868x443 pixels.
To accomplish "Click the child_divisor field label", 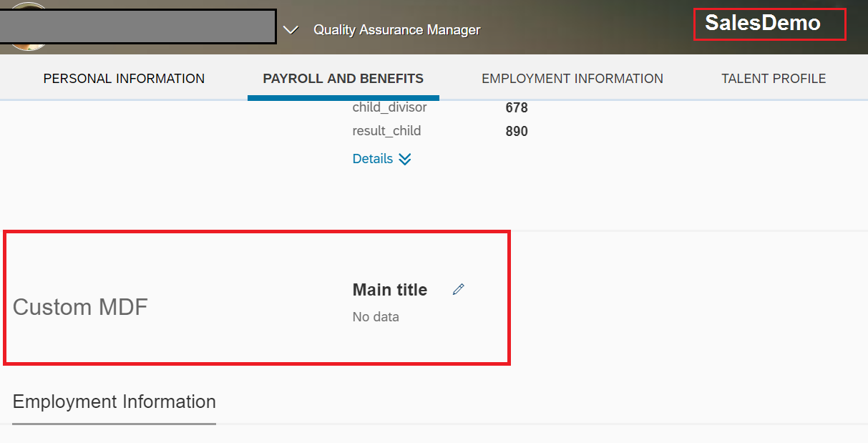I will [x=390, y=107].
